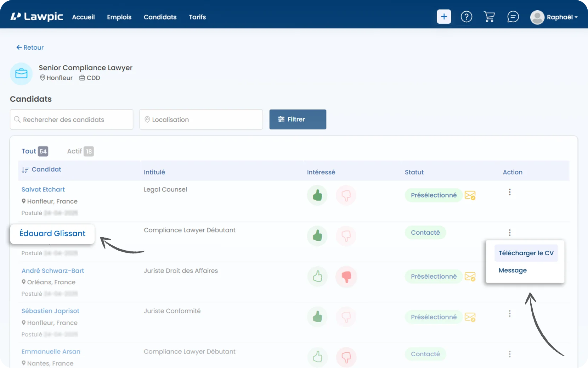Click the Lawpic logo
This screenshot has width=588, height=368.
coord(36,17)
